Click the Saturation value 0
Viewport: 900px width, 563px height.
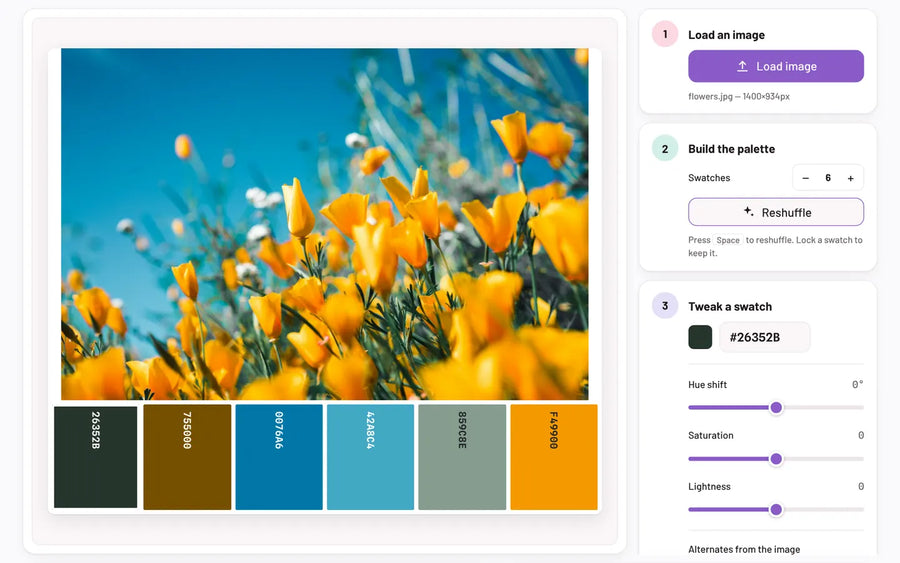click(x=860, y=436)
